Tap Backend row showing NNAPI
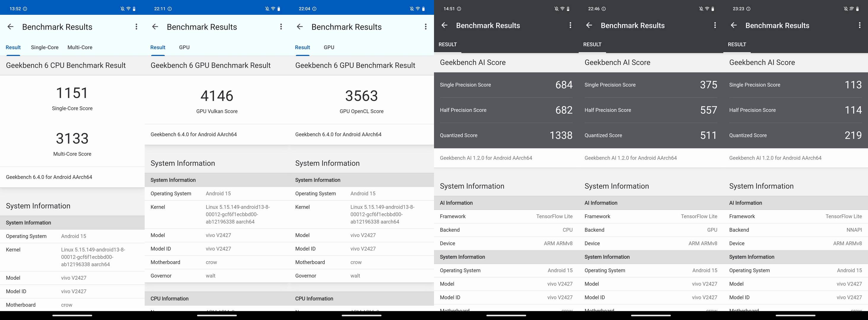Screen dimensions: 868x320 796,230
